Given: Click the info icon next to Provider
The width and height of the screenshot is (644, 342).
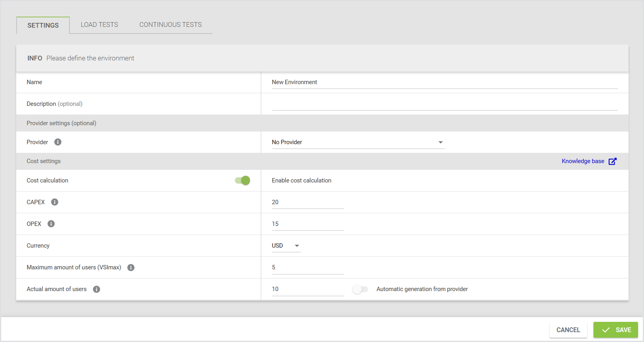Looking at the screenshot, I should tap(58, 142).
